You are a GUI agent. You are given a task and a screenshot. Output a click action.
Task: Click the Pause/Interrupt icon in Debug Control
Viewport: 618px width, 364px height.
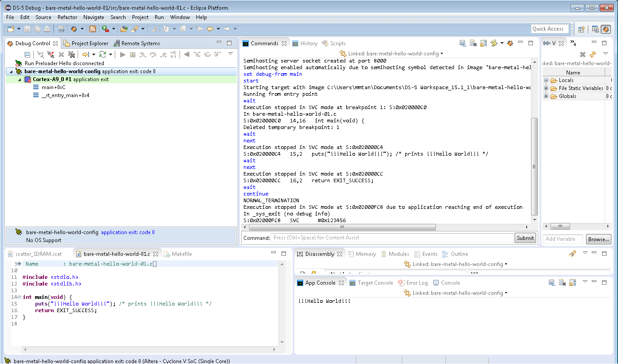(133, 55)
